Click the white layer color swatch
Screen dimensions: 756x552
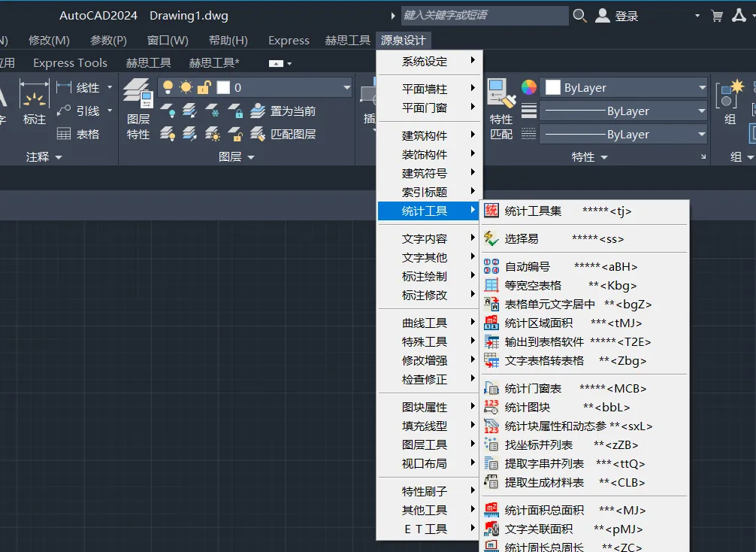pos(223,87)
